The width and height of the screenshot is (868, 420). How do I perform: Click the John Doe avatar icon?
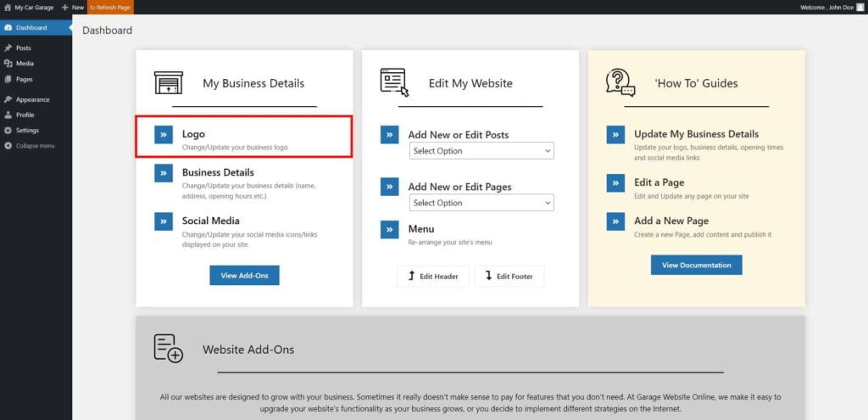point(860,7)
